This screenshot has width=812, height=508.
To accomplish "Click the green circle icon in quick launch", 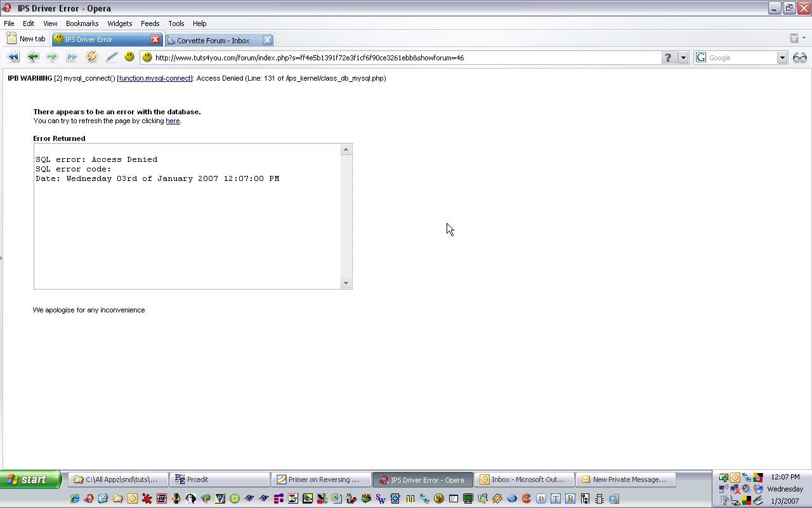I will [235, 499].
